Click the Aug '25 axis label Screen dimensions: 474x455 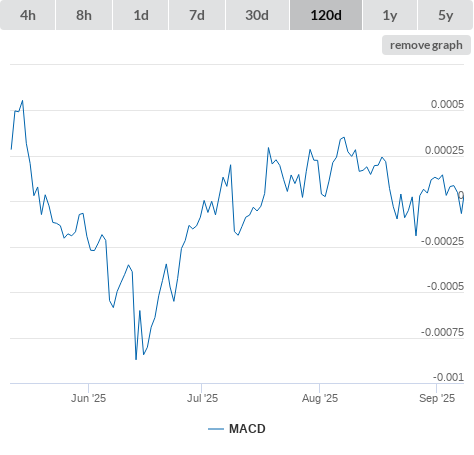coord(320,398)
